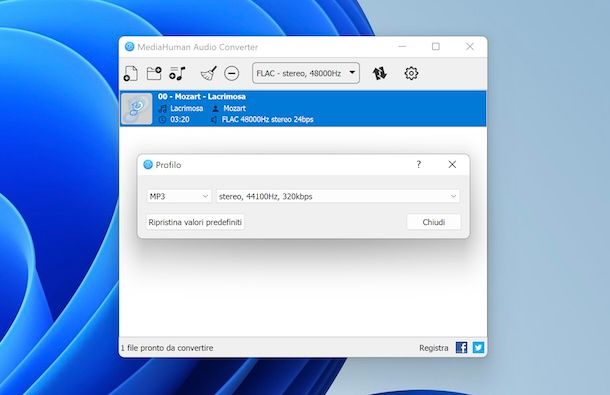Select the 00 - Mozart - Lacrimosa track title
Image resolution: width=610 pixels, height=395 pixels.
pyautogui.click(x=202, y=97)
